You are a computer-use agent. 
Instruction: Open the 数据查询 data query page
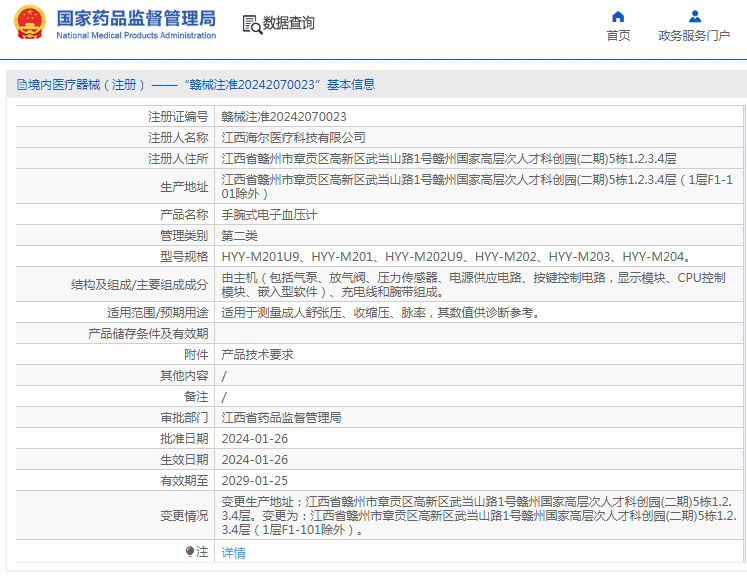[288, 24]
